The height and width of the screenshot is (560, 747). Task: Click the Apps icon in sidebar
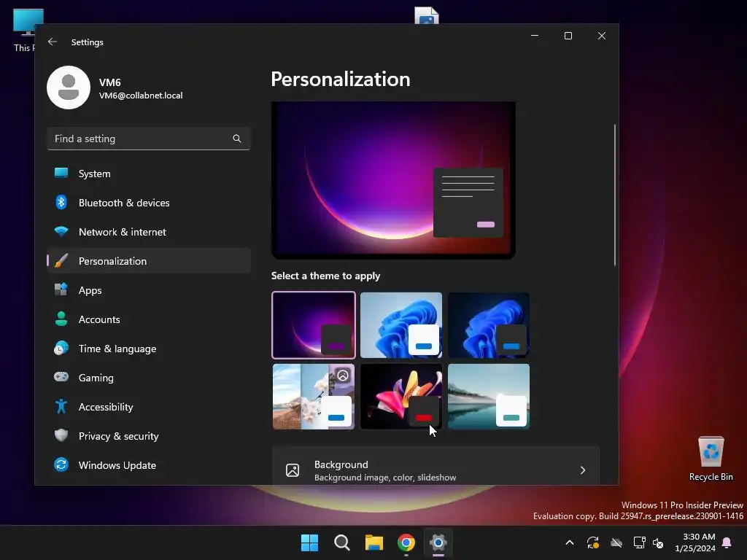point(61,290)
